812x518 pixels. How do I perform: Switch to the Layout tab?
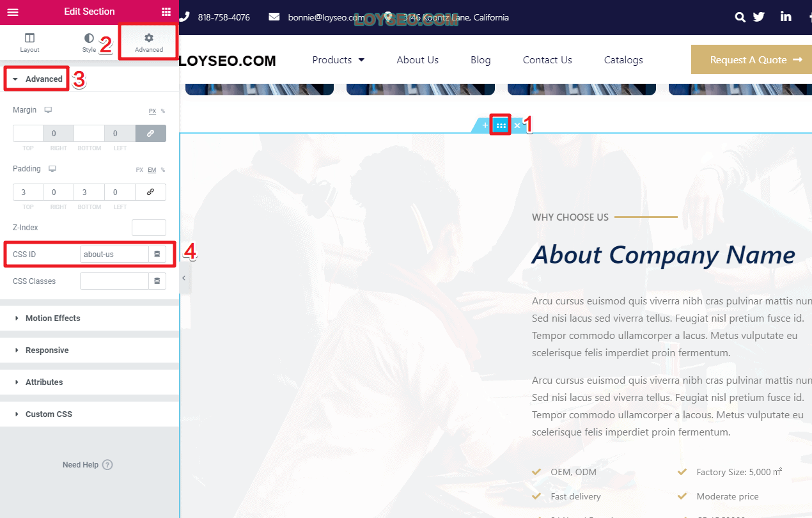29,43
